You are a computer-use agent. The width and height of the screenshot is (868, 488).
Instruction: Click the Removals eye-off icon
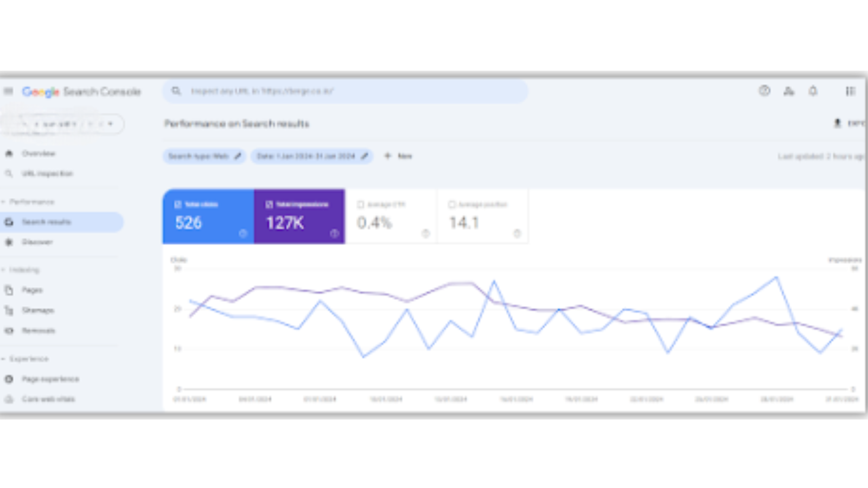tap(9, 330)
